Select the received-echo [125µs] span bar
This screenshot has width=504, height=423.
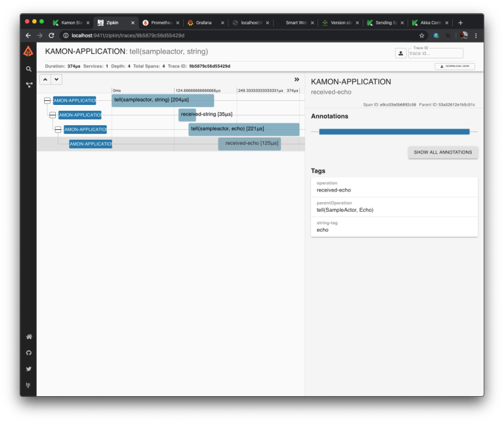(x=249, y=144)
